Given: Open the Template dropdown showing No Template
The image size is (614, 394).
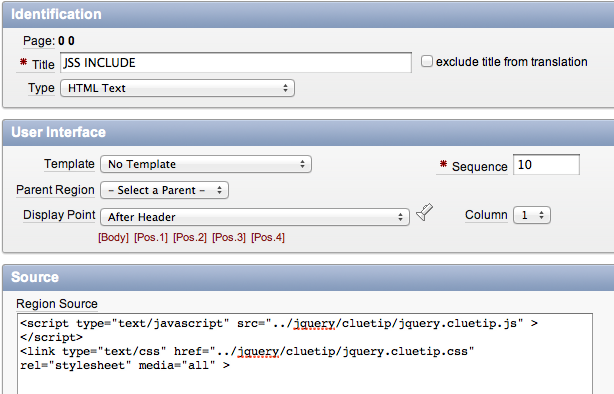Looking at the screenshot, I should pyautogui.click(x=206, y=164).
